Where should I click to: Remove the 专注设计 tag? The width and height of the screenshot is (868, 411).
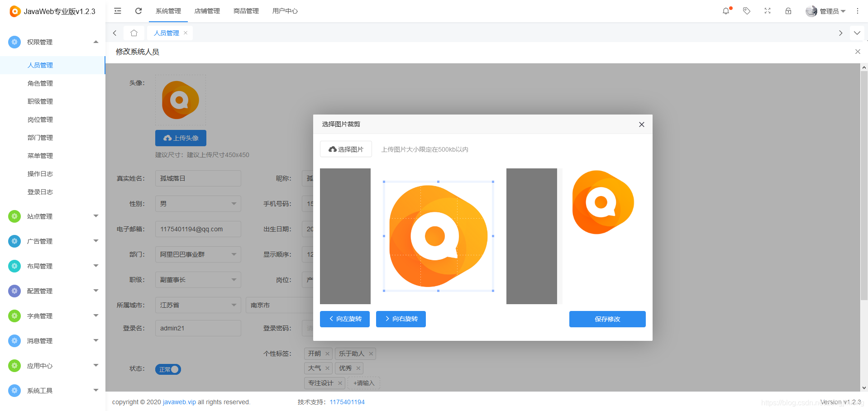coord(340,383)
